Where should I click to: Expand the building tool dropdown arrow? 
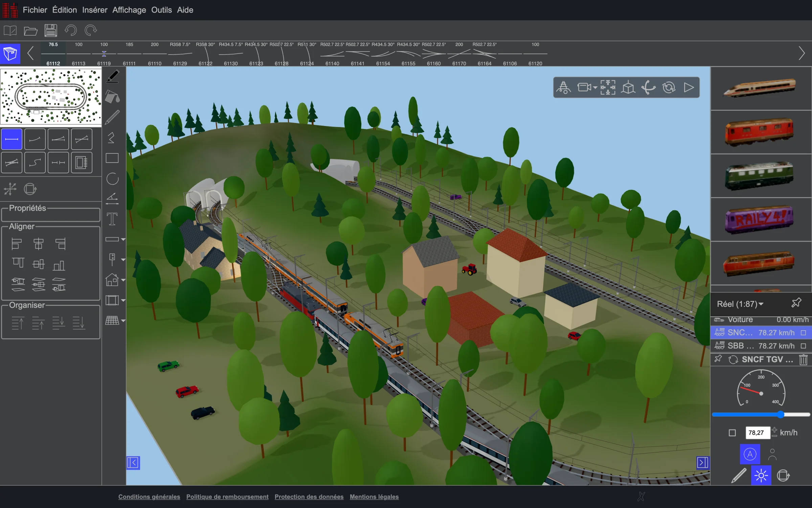(x=123, y=280)
